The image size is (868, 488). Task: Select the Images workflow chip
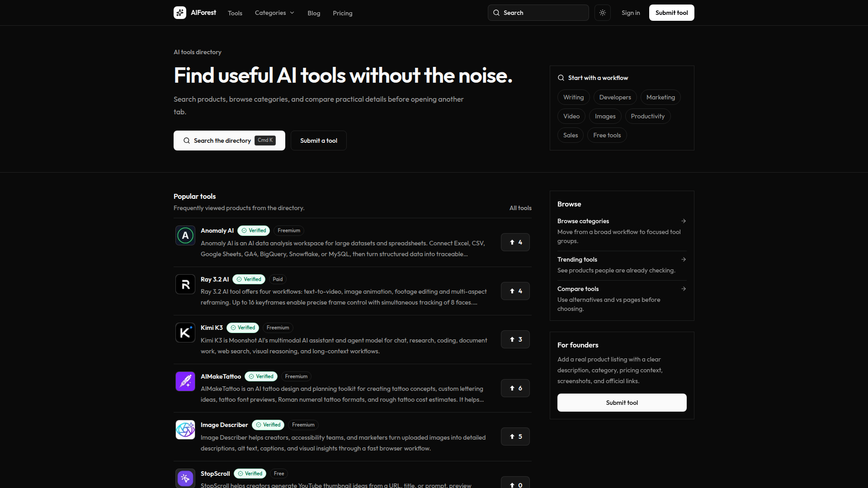coord(605,116)
